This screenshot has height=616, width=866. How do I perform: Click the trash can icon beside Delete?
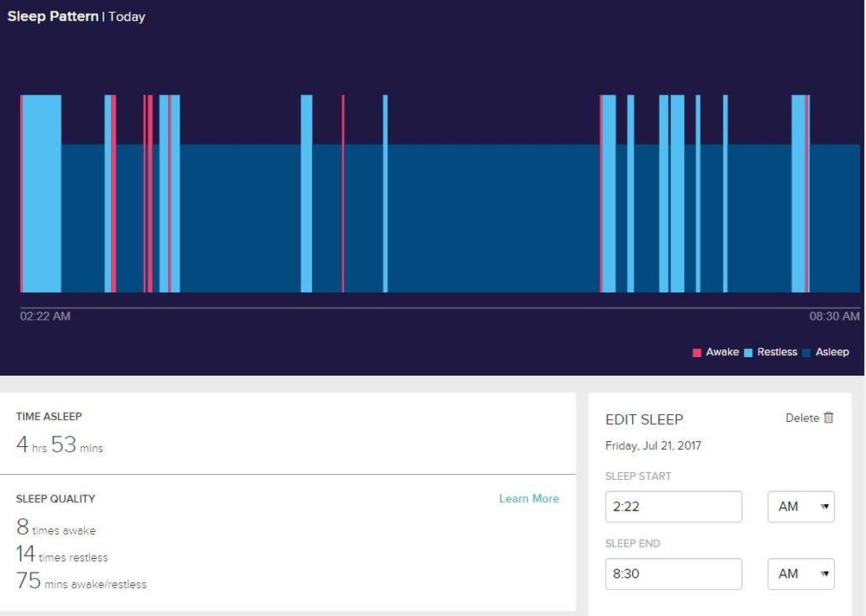[x=829, y=418]
